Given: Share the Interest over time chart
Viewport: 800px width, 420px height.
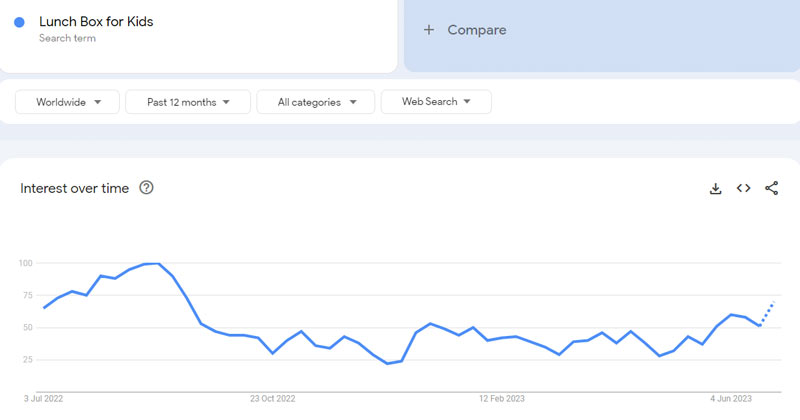Looking at the screenshot, I should point(772,188).
